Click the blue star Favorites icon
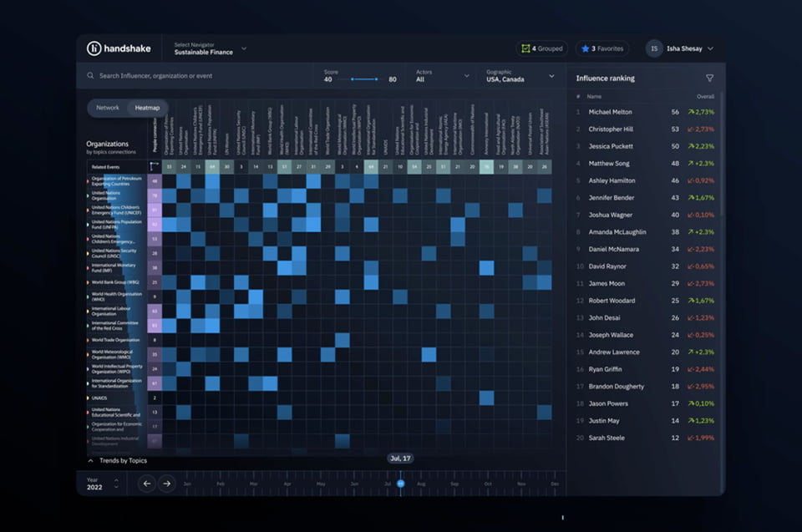Screen dimensions: 802x532 [585, 48]
